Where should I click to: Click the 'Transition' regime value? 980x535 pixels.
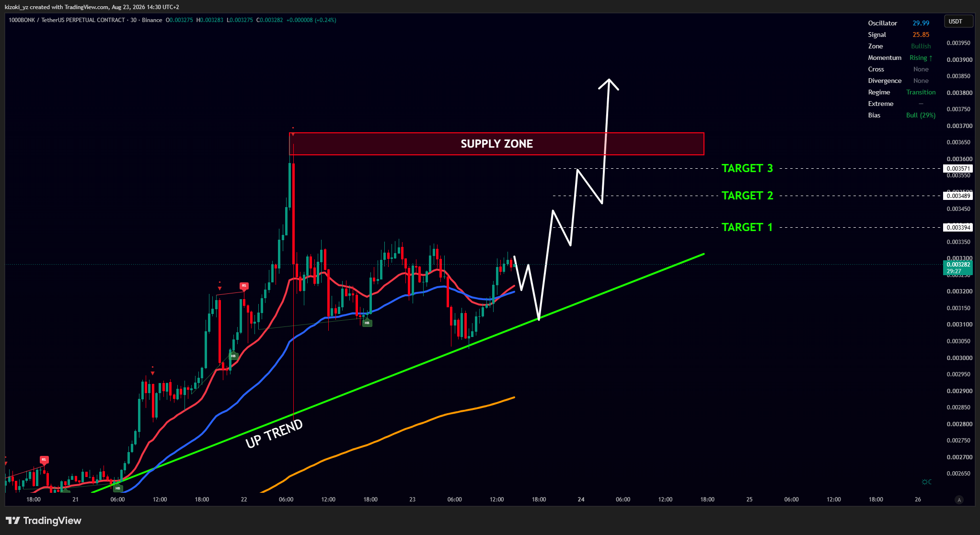[x=921, y=92]
